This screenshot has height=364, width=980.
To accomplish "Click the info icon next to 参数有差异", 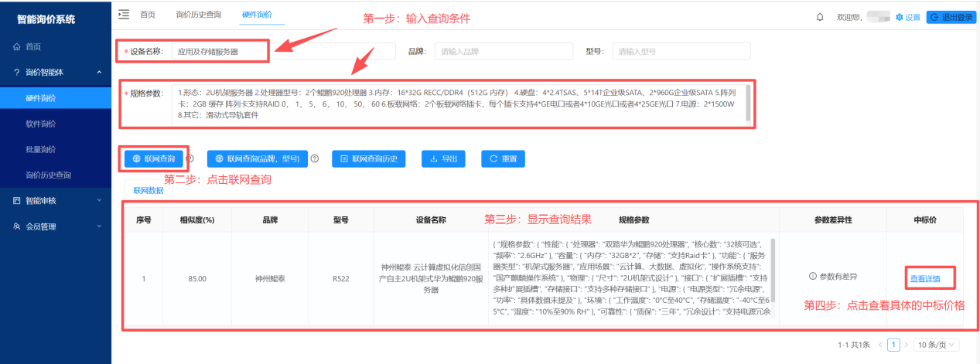I will 812,276.
